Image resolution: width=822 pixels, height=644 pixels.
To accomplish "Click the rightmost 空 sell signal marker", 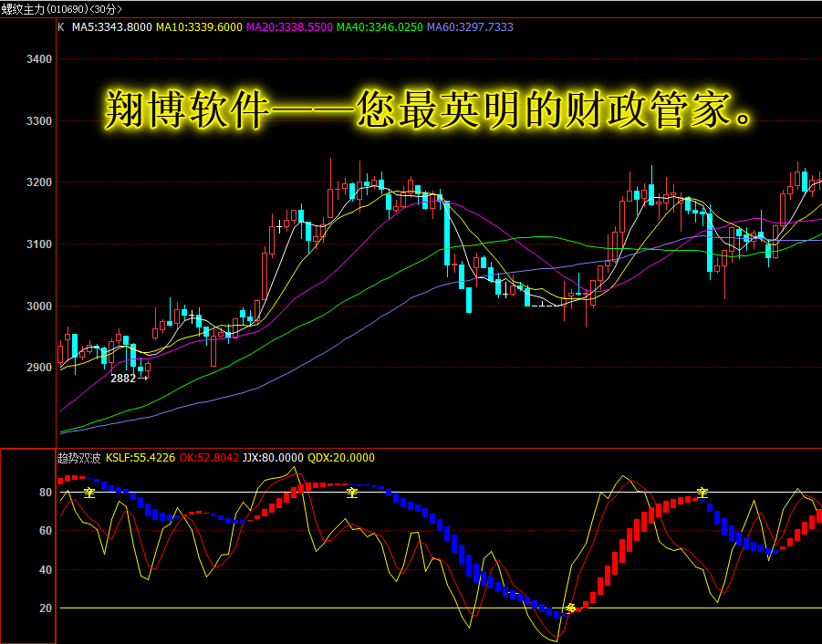I will click(x=702, y=493).
